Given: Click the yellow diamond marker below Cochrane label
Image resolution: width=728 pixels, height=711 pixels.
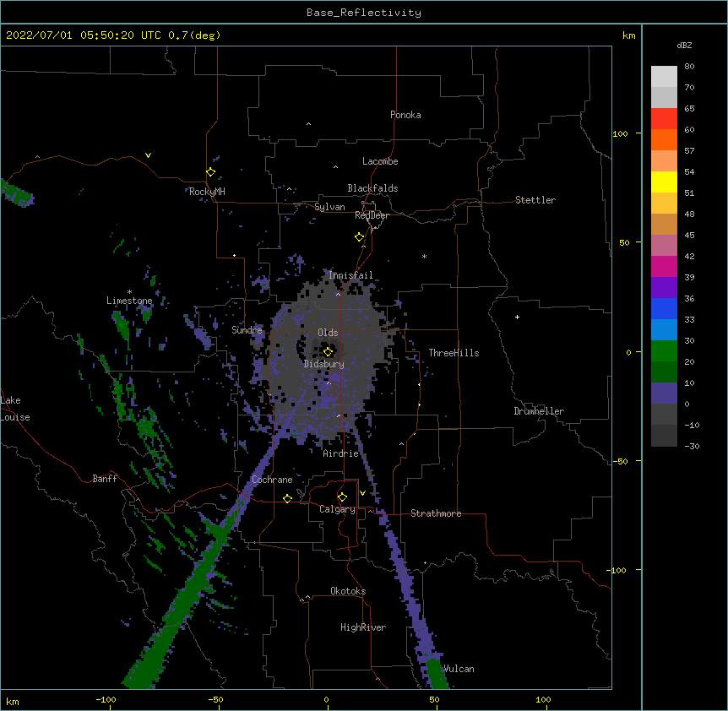Looking at the screenshot, I should click(x=287, y=498).
